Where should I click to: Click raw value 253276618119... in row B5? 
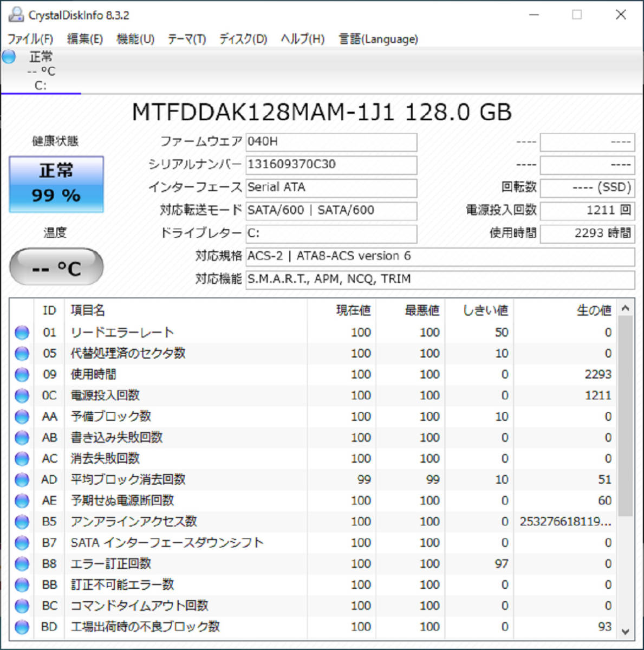565,522
